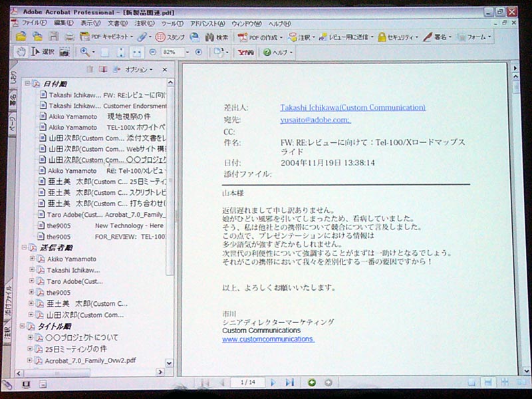532x399 pixels.
Task: Open the ツール(T) menu
Action: 172,23
